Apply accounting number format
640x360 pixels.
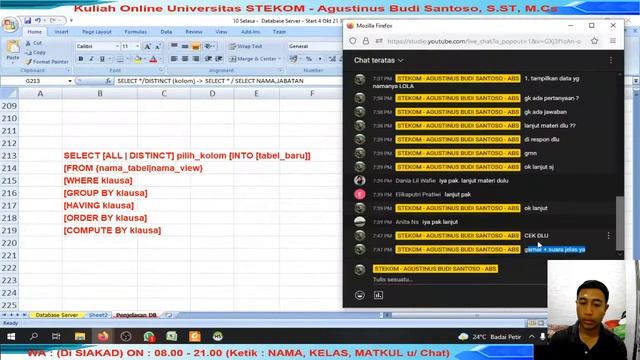coord(294,59)
